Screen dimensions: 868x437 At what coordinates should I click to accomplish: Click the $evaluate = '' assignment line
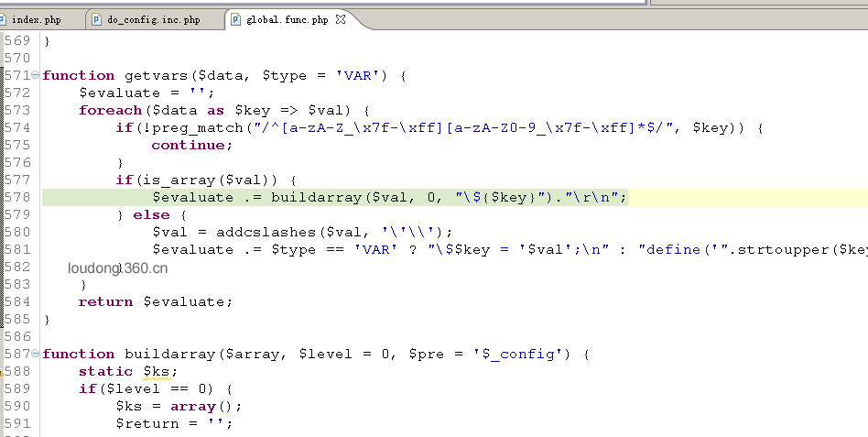[146, 93]
